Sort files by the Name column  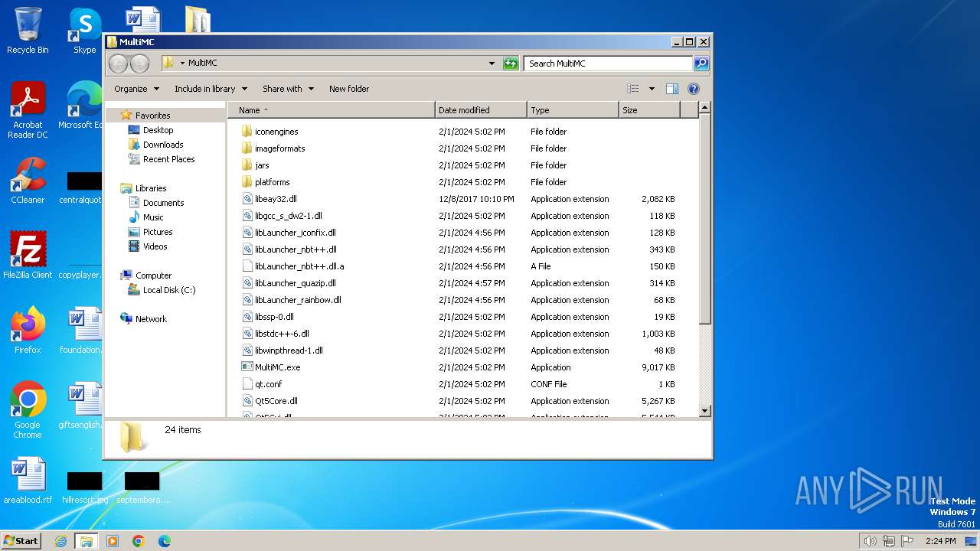(x=331, y=110)
